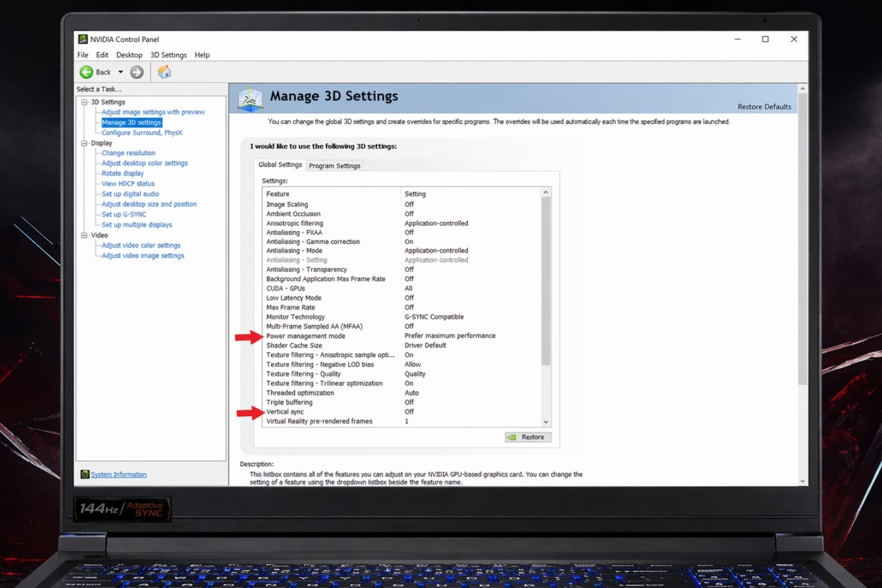The image size is (882, 588).
Task: Select Background Application Max Frame Rate row
Action: (x=402, y=279)
